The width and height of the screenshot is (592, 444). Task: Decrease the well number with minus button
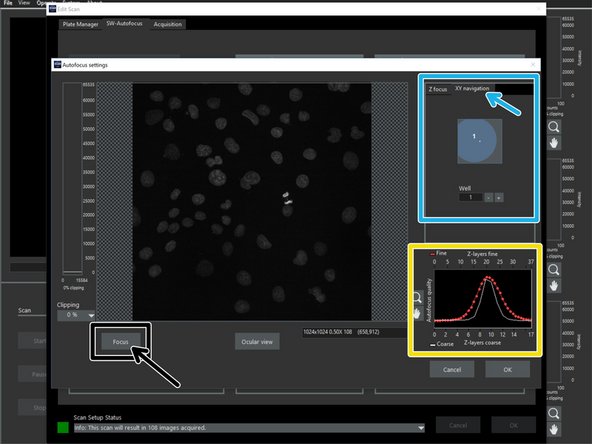(x=489, y=197)
